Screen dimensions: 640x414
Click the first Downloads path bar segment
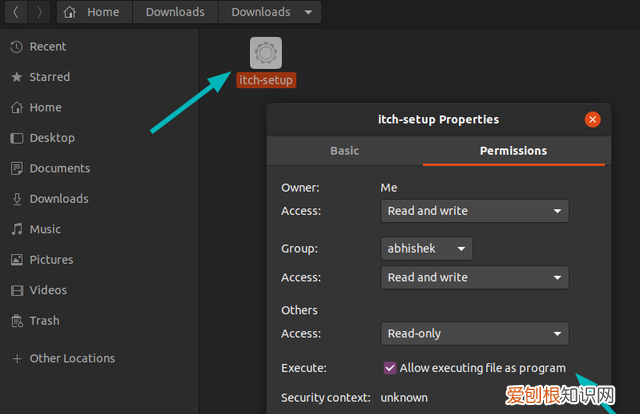point(176,12)
